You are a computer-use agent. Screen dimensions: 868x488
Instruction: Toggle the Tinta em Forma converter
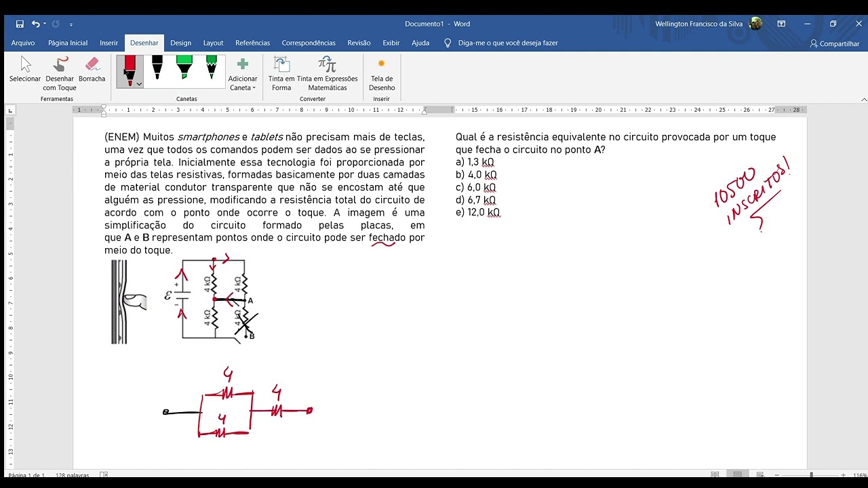click(x=281, y=73)
